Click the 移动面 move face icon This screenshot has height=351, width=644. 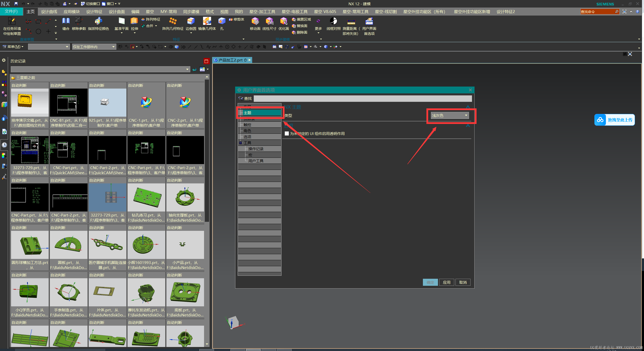tap(255, 21)
